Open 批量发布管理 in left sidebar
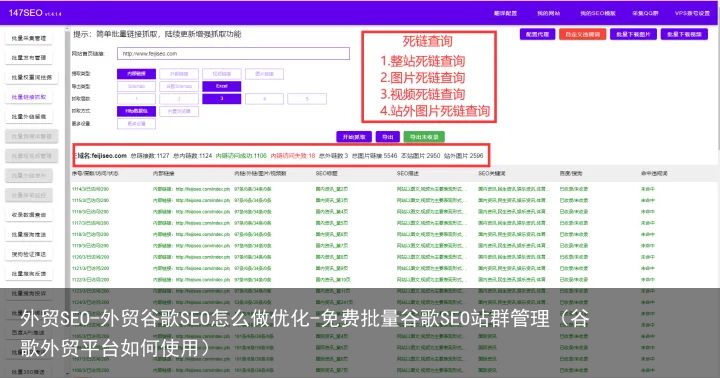The height and width of the screenshot is (378, 720). pyautogui.click(x=29, y=58)
